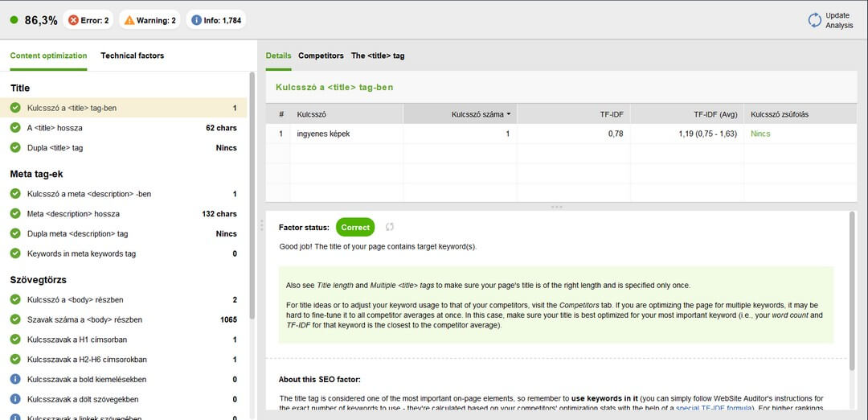The image size is (868, 420).
Task: Open the Competitors tab
Action: point(321,56)
